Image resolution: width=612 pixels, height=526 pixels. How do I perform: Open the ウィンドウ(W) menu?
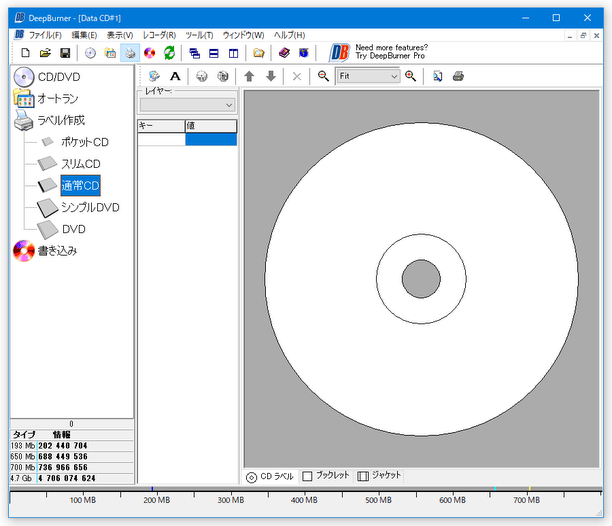click(244, 35)
